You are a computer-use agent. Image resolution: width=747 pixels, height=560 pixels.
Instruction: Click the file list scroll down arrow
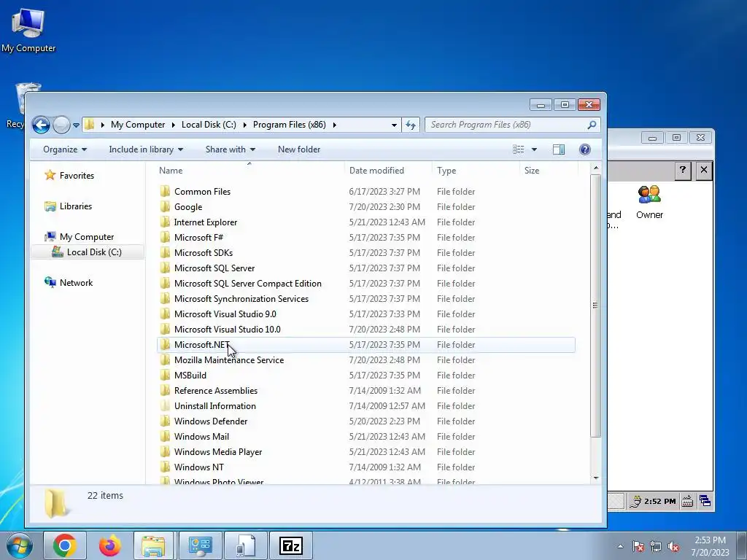pos(595,478)
